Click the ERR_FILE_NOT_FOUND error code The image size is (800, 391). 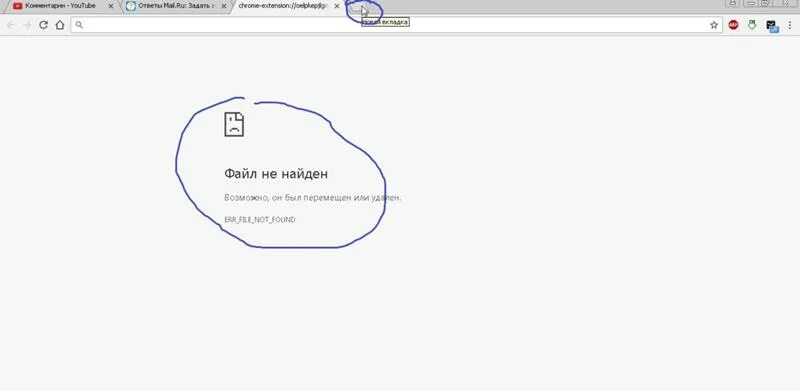coord(260,219)
